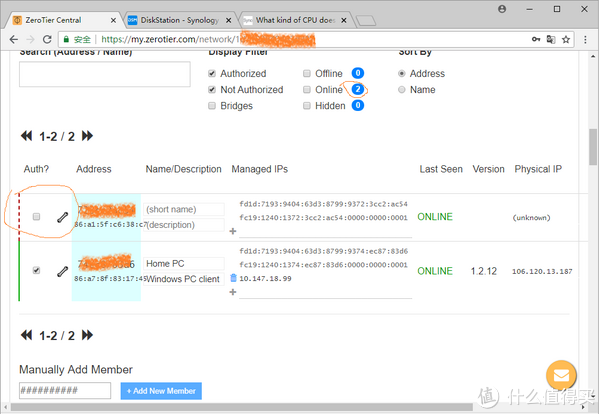This screenshot has width=600, height=414.
Task: Uncheck Home PC authorization checkbox
Action: (36, 271)
